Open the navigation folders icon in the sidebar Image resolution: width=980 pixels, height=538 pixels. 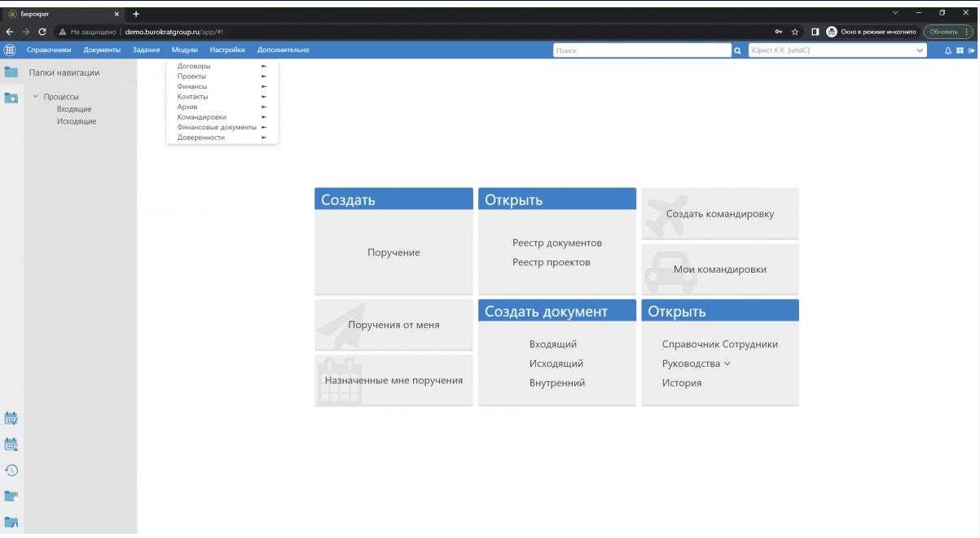click(11, 72)
